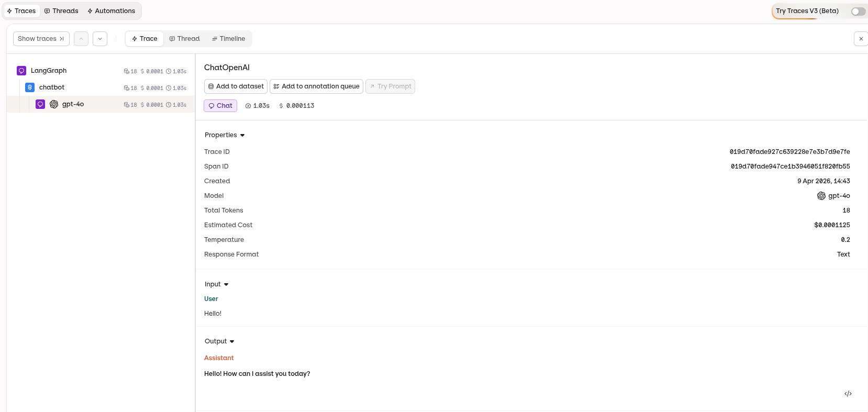Screen dimensions: 868x412
Task: Go to next trace with down chevron
Action: coord(100,39)
